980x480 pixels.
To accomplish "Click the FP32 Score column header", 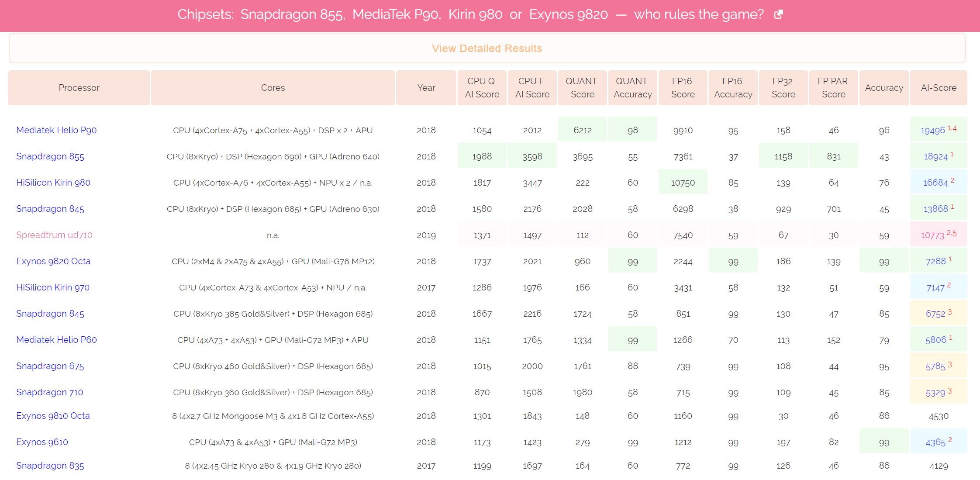I will point(783,88).
